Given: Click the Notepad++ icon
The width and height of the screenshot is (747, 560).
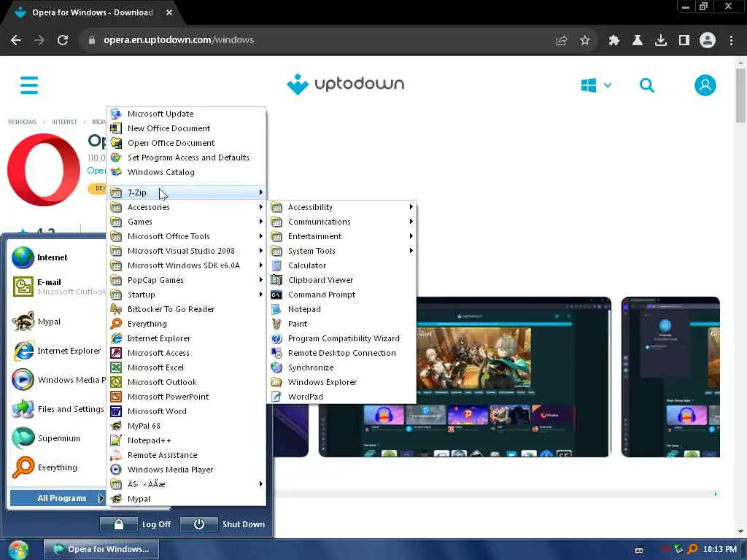Looking at the screenshot, I should (116, 440).
